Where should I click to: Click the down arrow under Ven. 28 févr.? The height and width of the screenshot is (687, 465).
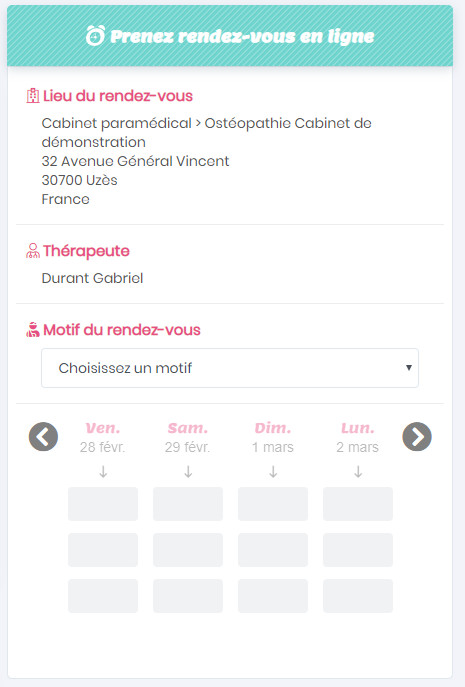(103, 472)
